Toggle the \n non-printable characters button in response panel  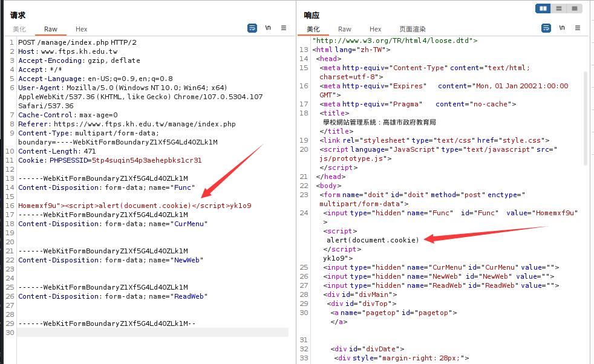[562, 28]
